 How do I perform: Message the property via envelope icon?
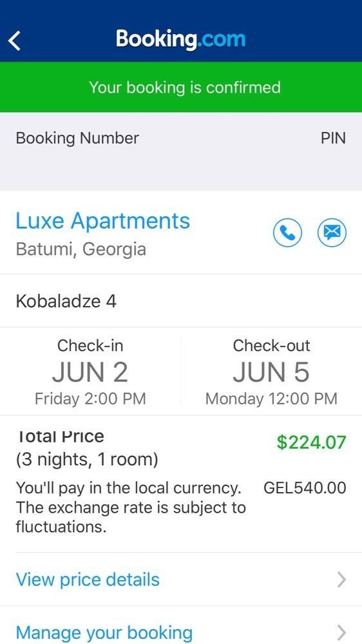point(332,233)
